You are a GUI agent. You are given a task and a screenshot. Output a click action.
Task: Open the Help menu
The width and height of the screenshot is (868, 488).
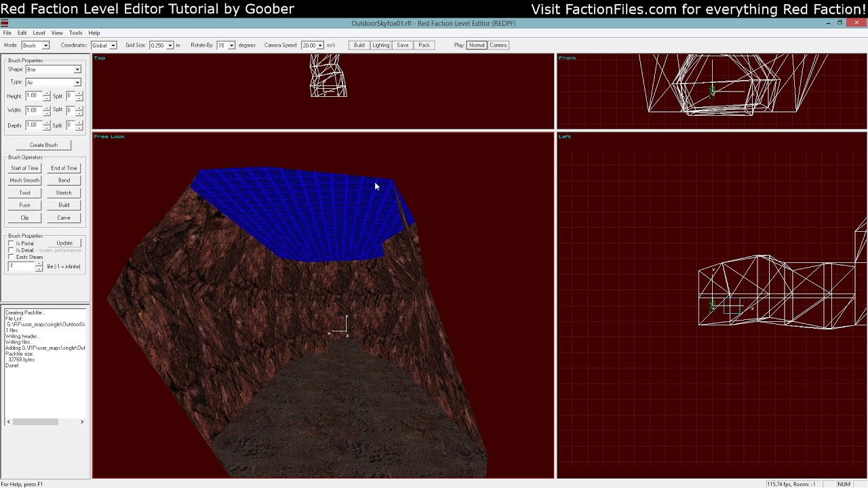(x=94, y=33)
